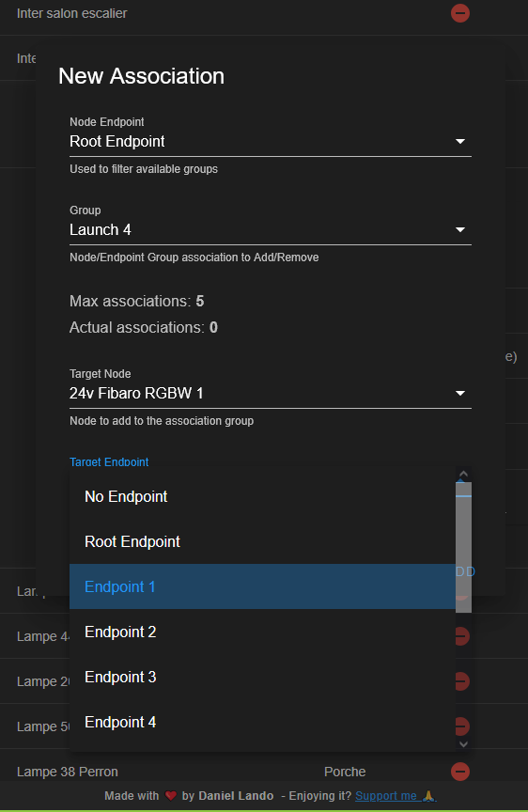Click the endpoint list scrollbar thumb
The width and height of the screenshot is (528, 812).
(464, 547)
